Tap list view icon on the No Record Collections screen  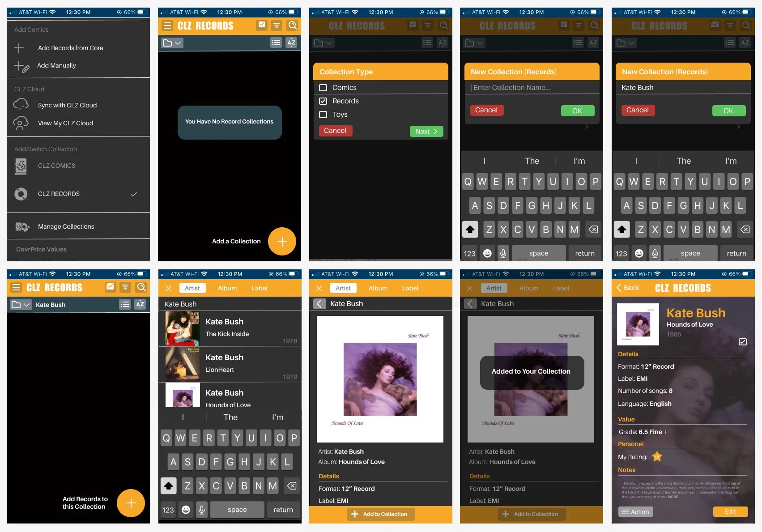coord(276,43)
